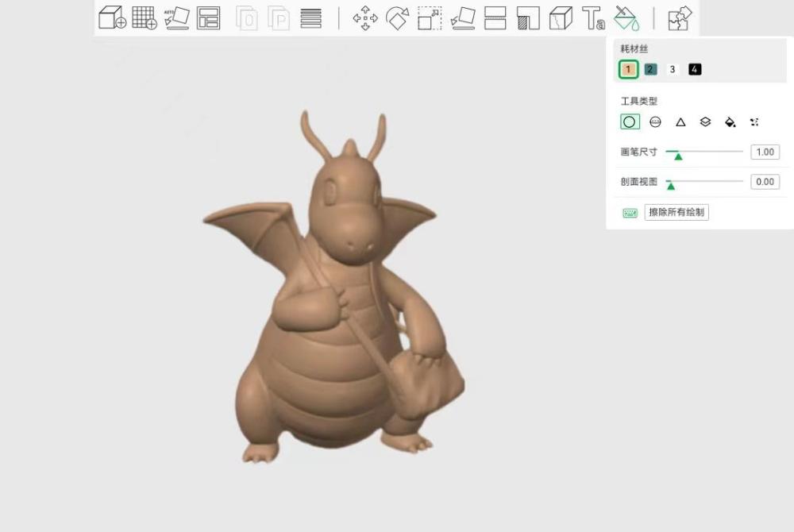Select the sphere brush tool type
Viewport: 794px width, 532px height.
tap(655, 122)
